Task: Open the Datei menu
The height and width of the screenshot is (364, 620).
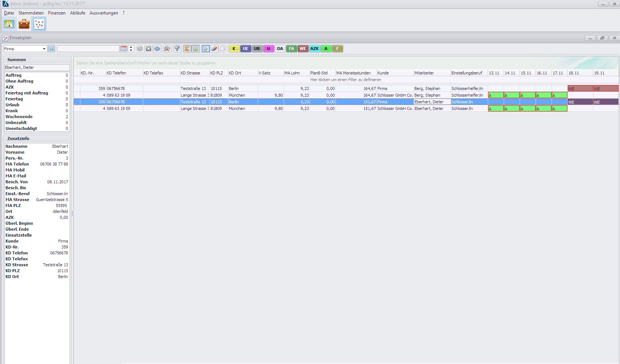Action: (9, 13)
